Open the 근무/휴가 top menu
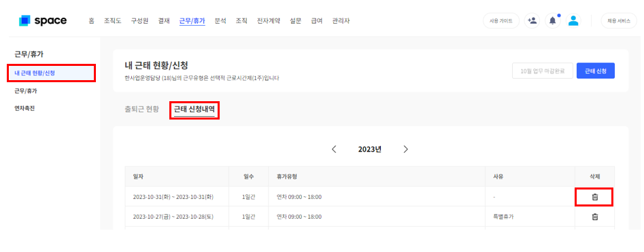The image size is (644, 252). coord(192,20)
